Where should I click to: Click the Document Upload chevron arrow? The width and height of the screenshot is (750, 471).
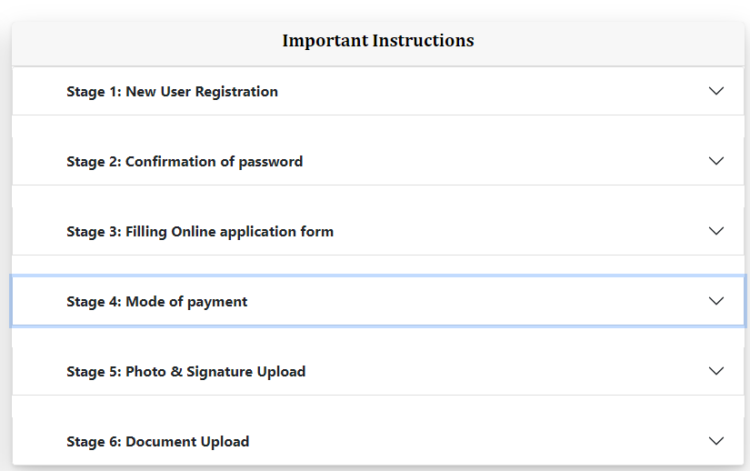715,441
